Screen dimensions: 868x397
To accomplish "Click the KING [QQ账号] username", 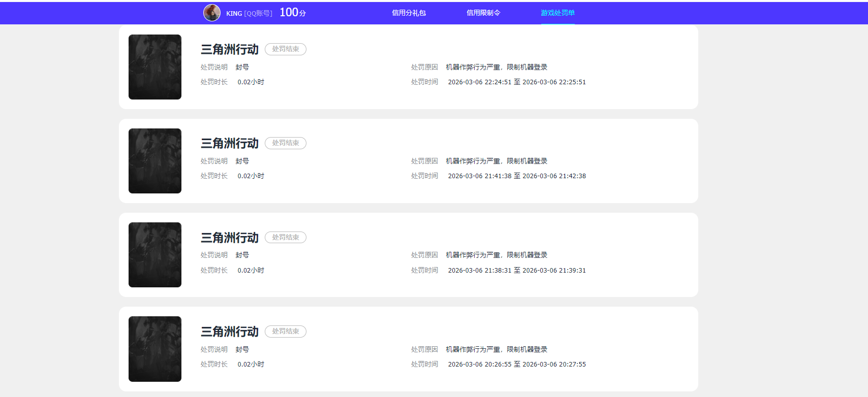I will click(x=249, y=13).
